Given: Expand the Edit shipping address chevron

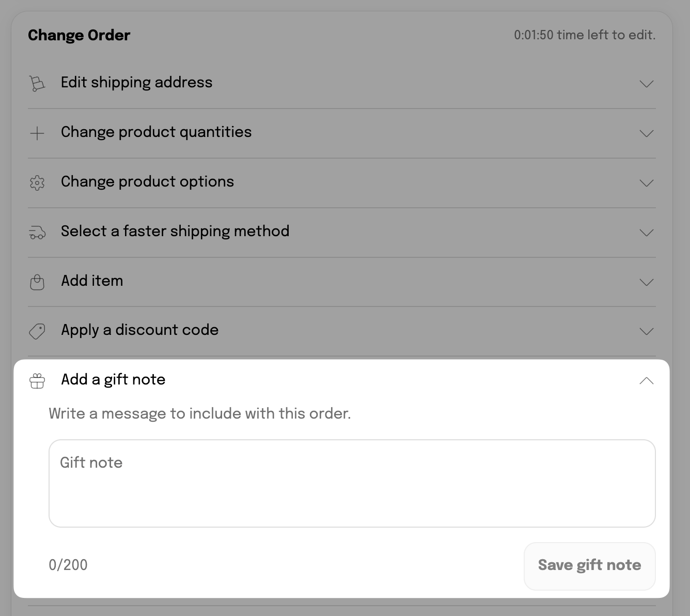Looking at the screenshot, I should pyautogui.click(x=647, y=84).
